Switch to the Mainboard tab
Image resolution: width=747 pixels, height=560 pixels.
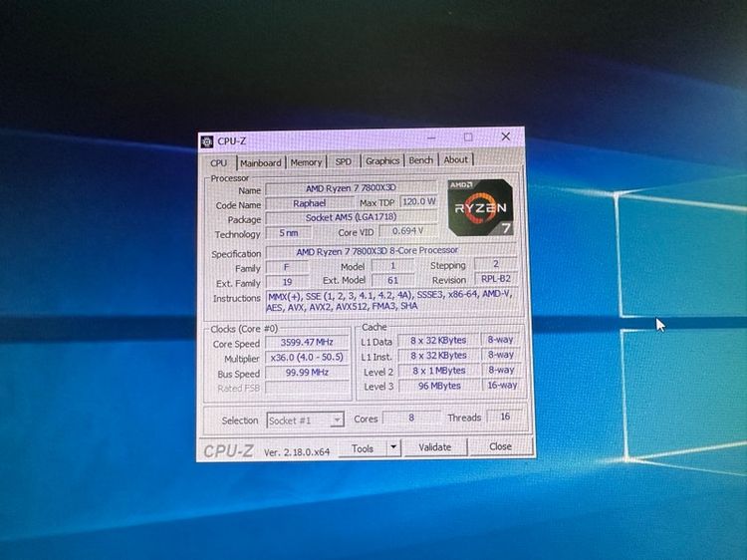pyautogui.click(x=261, y=163)
